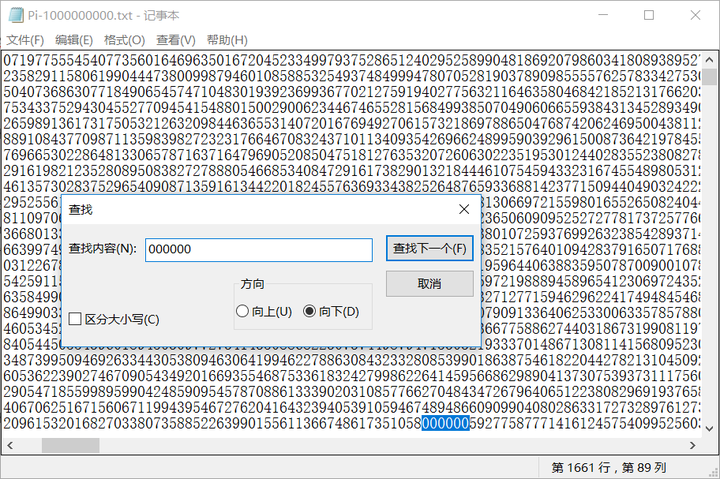Click the 查找内容 search text field
Viewport: 720px width, 479px height.
(x=258, y=249)
